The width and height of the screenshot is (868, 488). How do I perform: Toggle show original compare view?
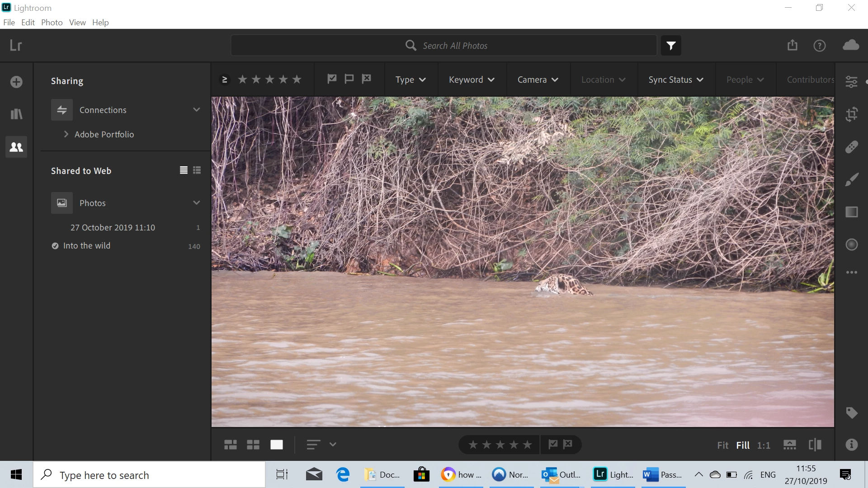pyautogui.click(x=815, y=445)
